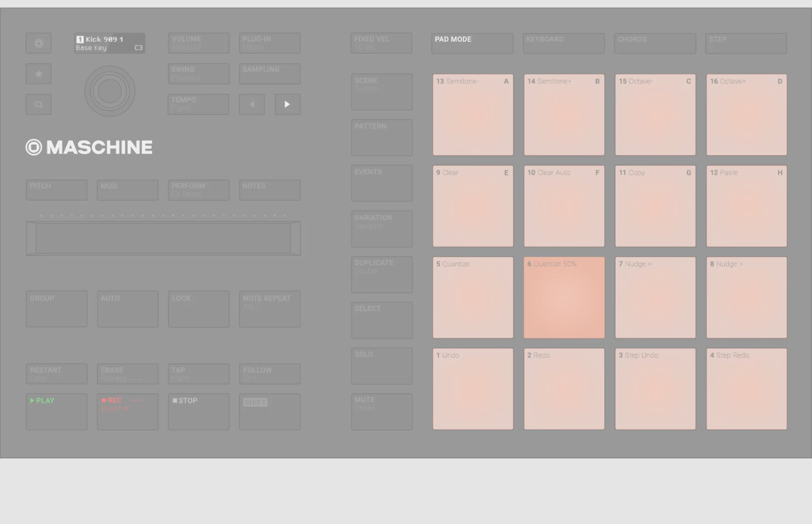Image resolution: width=812 pixels, height=524 pixels.
Task: Select the PITCH strip mode button
Action: tap(57, 190)
